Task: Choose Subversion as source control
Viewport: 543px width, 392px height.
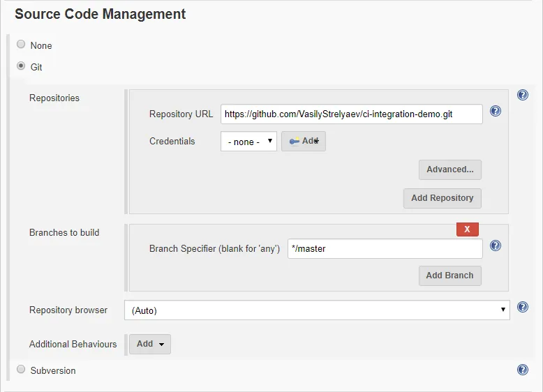Action: click(21, 369)
